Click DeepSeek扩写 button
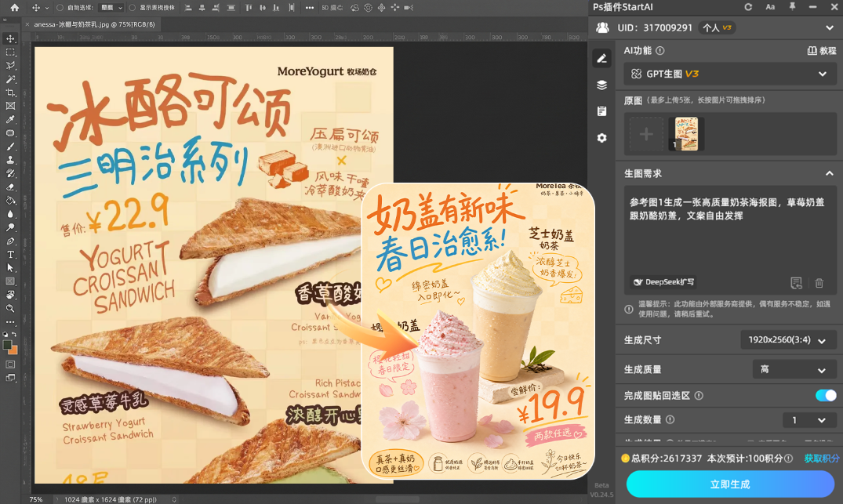 [663, 282]
